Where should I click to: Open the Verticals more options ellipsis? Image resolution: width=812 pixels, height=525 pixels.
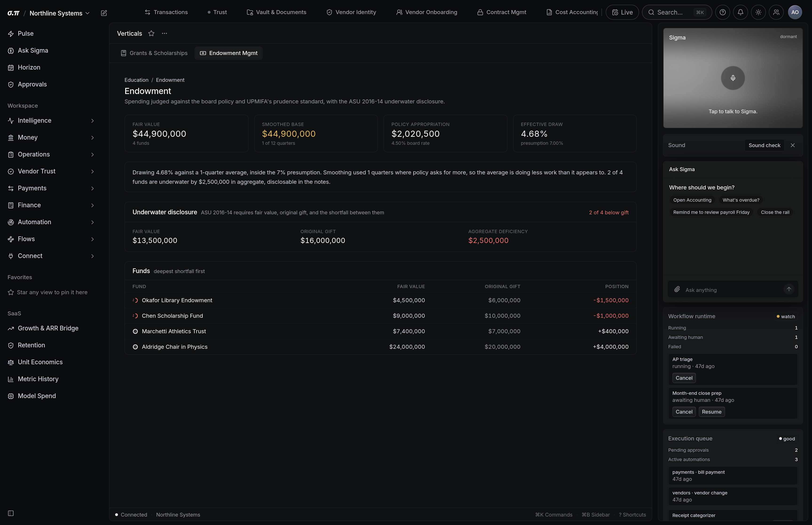coord(164,33)
